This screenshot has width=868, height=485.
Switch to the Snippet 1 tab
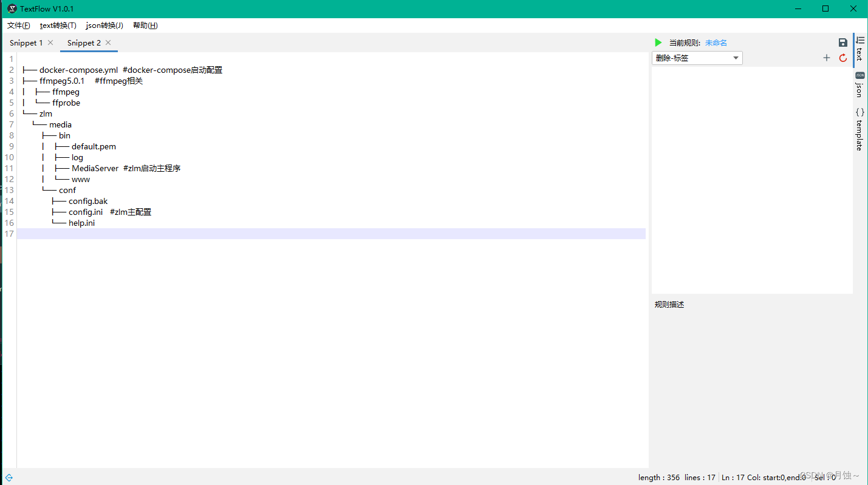[26, 43]
